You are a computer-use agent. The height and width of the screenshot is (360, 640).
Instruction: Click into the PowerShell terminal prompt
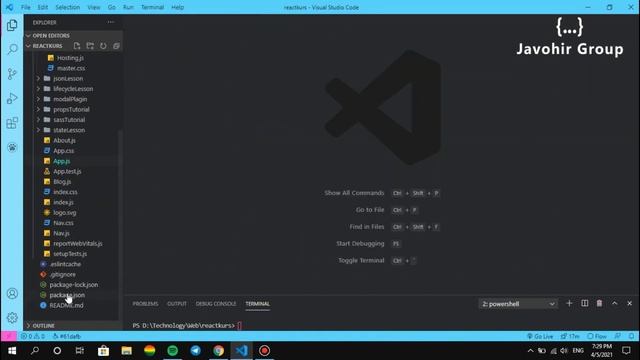click(x=239, y=326)
